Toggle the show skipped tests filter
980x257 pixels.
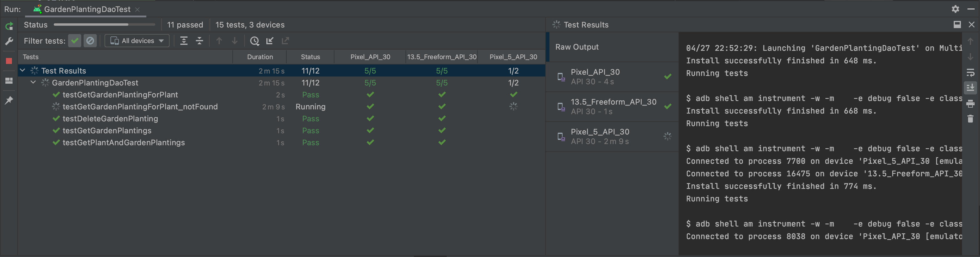pyautogui.click(x=90, y=41)
